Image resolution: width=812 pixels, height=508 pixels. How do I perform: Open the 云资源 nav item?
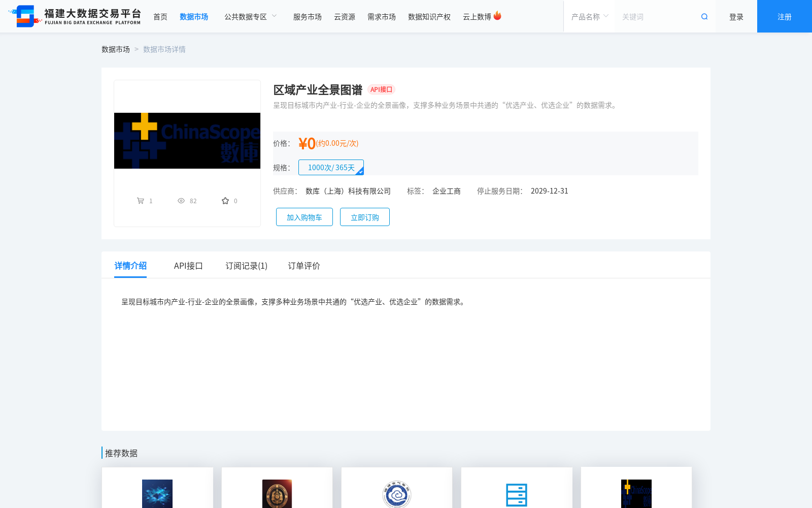(x=345, y=17)
